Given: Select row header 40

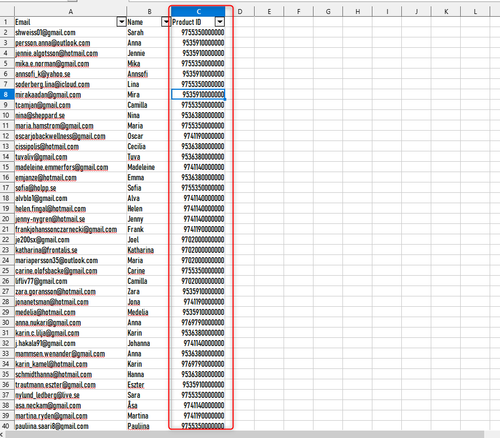Looking at the screenshot, I should click(7, 426).
